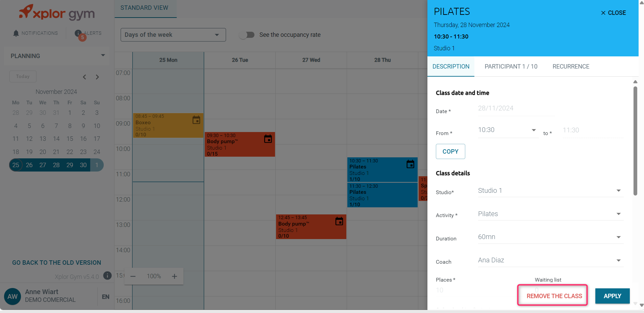Image resolution: width=644 pixels, height=313 pixels.
Task: Go to previous month in mini calendar
Action: [x=84, y=77]
